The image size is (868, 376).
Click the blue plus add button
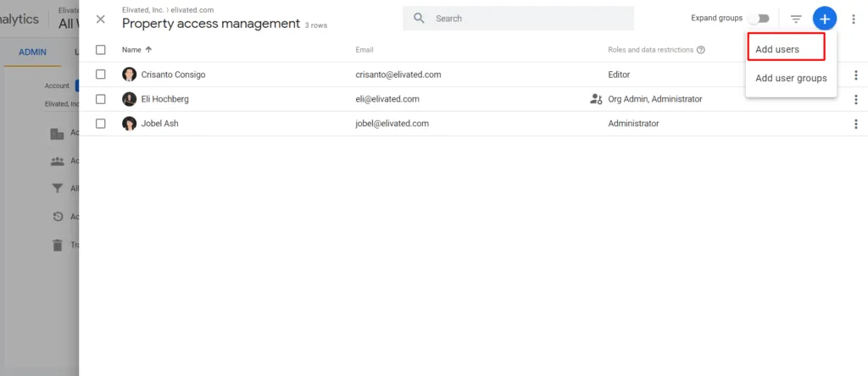[x=824, y=19]
